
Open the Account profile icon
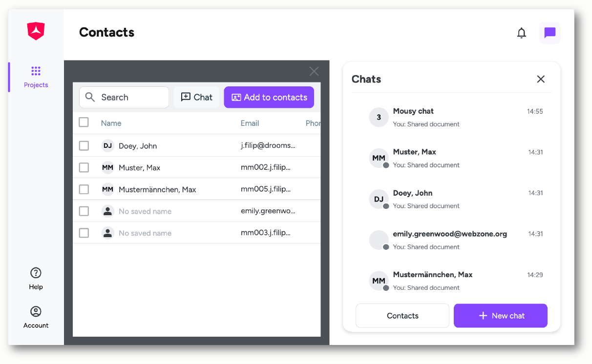tap(36, 311)
